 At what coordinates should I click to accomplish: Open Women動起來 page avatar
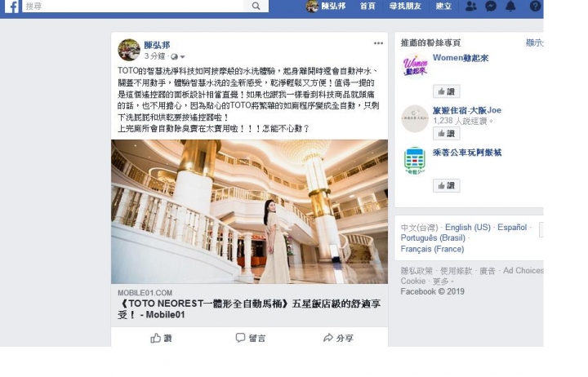coord(415,66)
